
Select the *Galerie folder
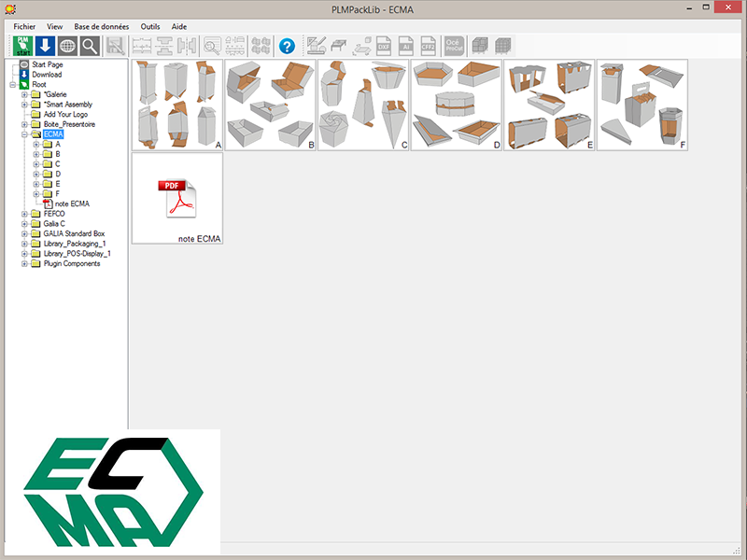click(x=55, y=94)
